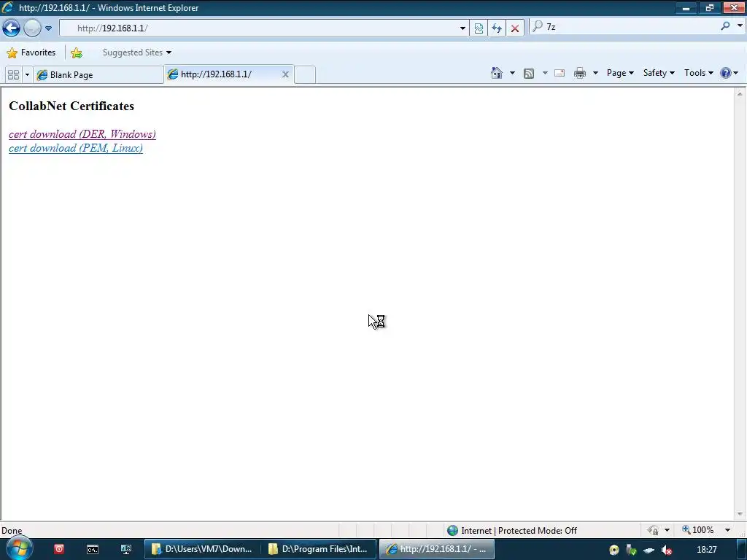This screenshot has height=560, width=747.
Task: Click the muted volume tray icon
Action: (667, 550)
